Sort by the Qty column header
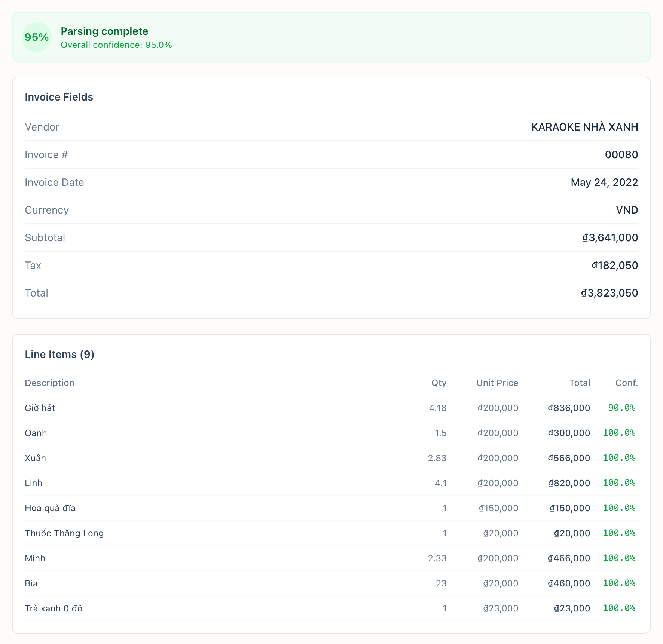The height and width of the screenshot is (644, 663). click(439, 383)
